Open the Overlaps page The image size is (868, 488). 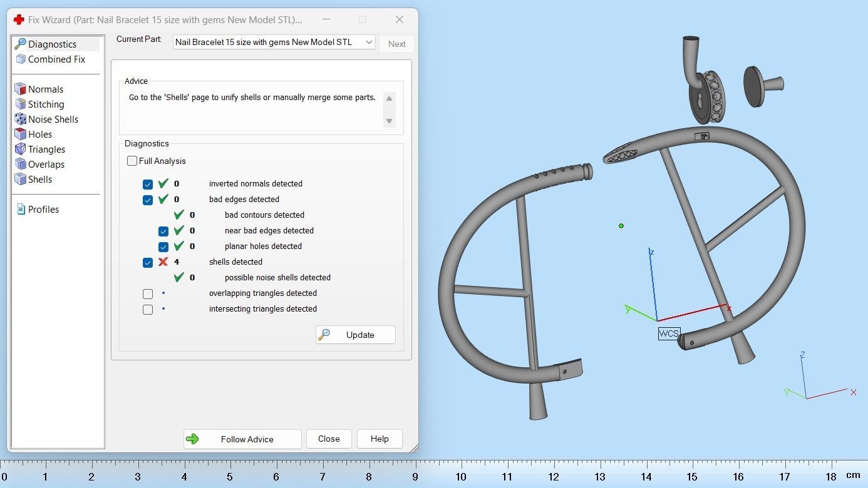coord(46,165)
